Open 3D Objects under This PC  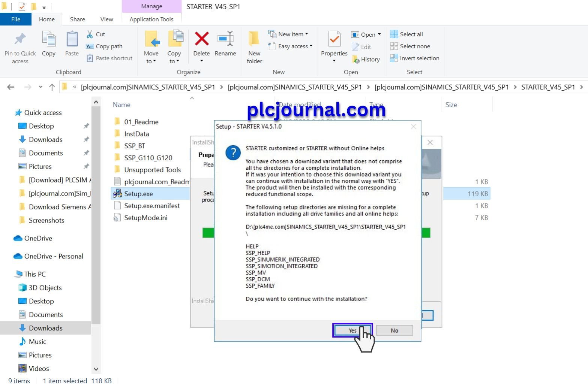click(45, 288)
